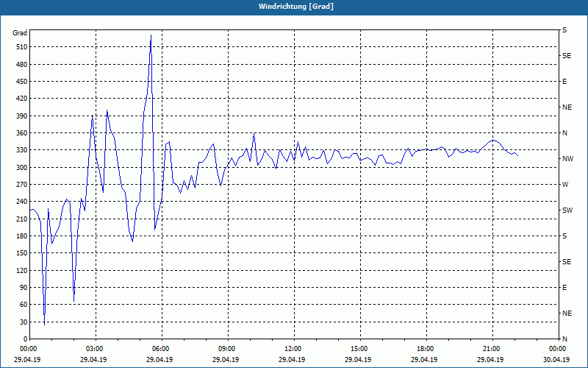Click the 03:00 time label

[96, 349]
